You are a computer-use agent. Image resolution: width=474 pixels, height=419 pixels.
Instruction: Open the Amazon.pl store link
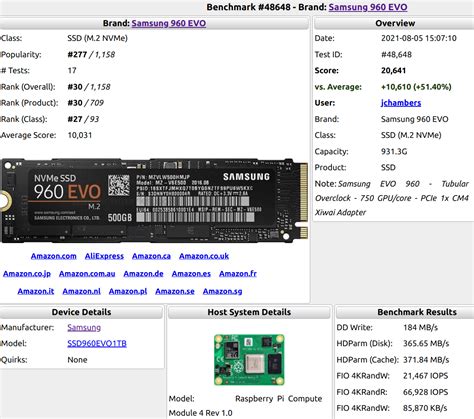tap(128, 291)
